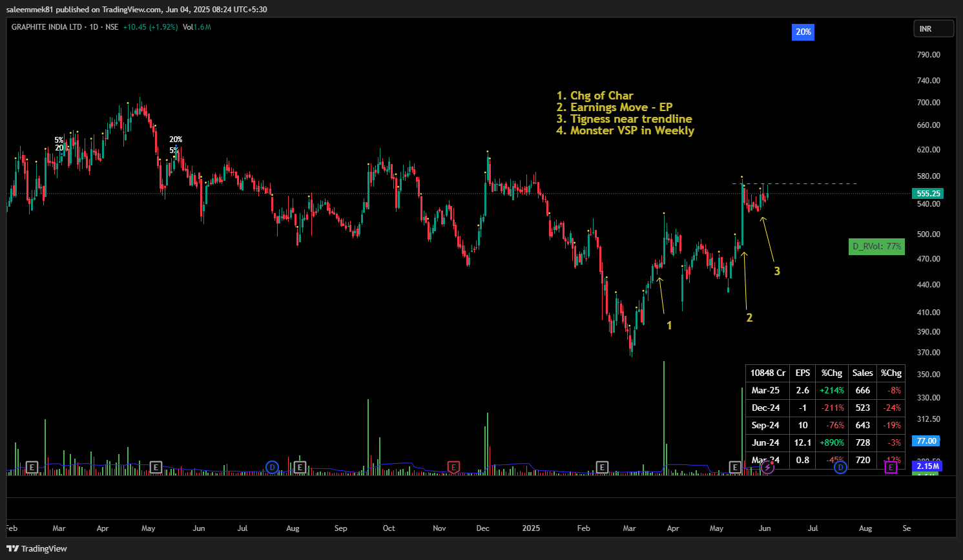Click the 12.1 EPS value cell
Image resolution: width=963 pixels, height=560 pixels.
coord(803,442)
